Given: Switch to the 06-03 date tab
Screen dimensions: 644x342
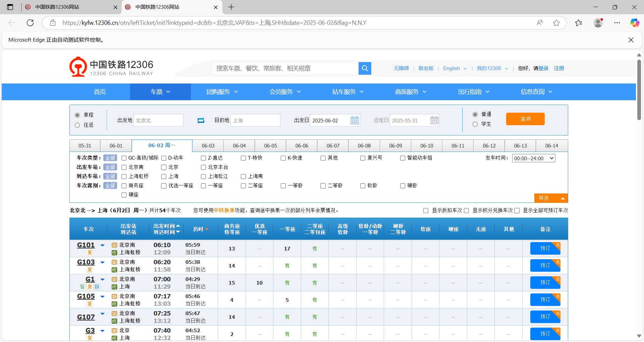Looking at the screenshot, I should click(x=208, y=146).
